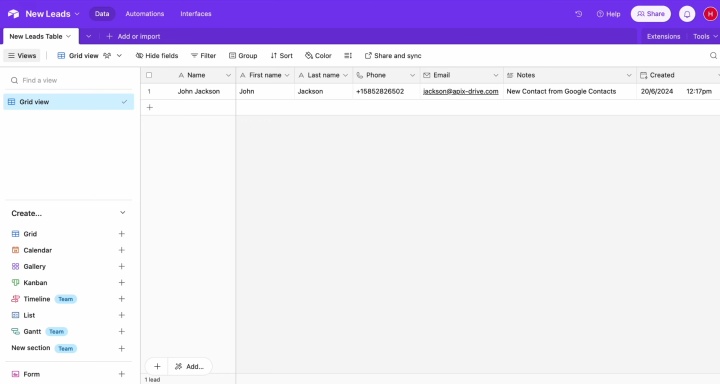Image resolution: width=720 pixels, height=384 pixels.
Task: Open the Extensions panel
Action: click(x=663, y=36)
